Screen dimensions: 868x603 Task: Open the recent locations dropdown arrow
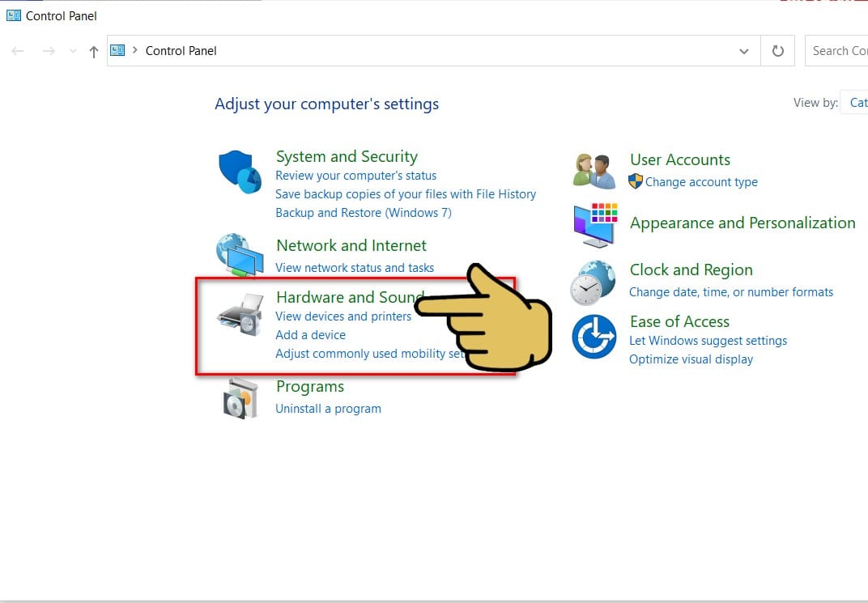point(73,51)
